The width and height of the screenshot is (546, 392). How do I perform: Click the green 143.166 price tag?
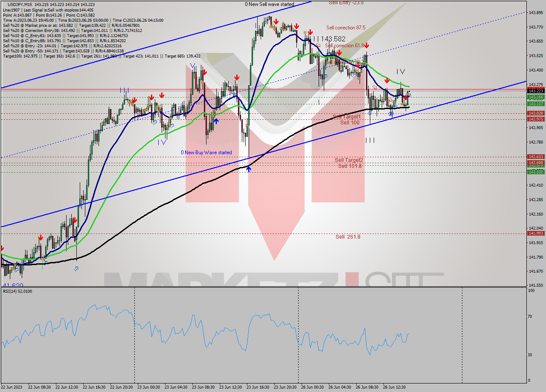536,97
